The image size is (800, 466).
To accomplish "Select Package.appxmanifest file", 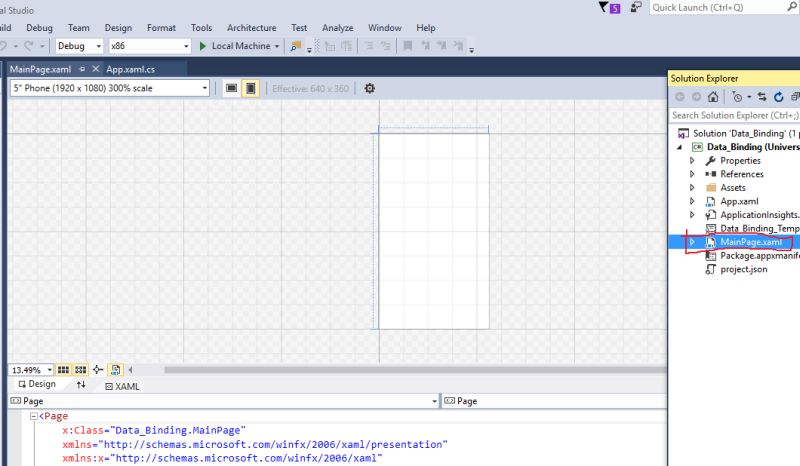I will [753, 256].
